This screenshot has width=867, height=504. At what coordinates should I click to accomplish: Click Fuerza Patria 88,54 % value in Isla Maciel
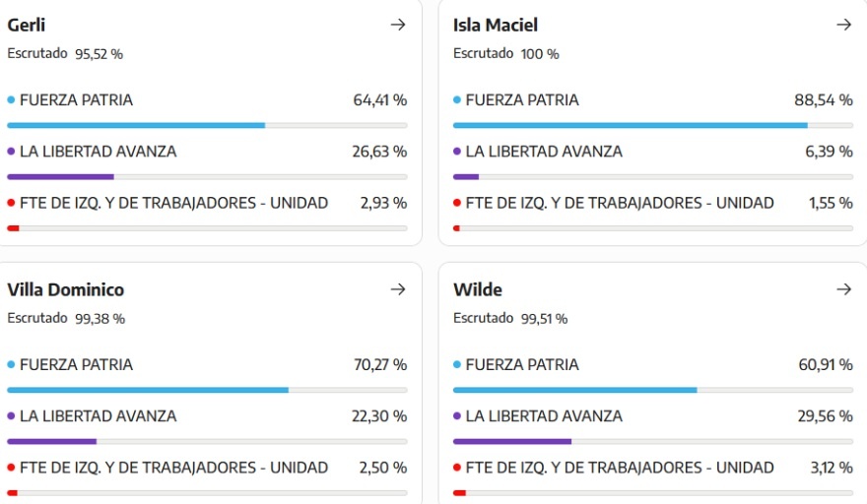tap(824, 100)
